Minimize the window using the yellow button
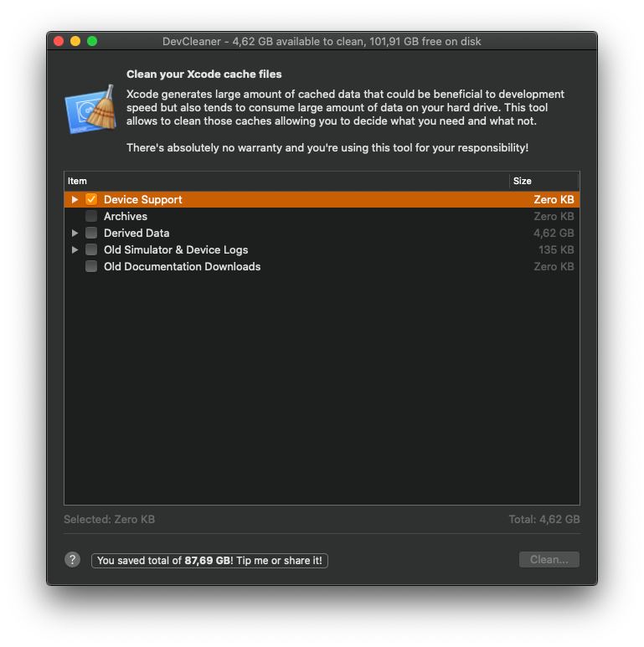The height and width of the screenshot is (647, 644). point(75,41)
